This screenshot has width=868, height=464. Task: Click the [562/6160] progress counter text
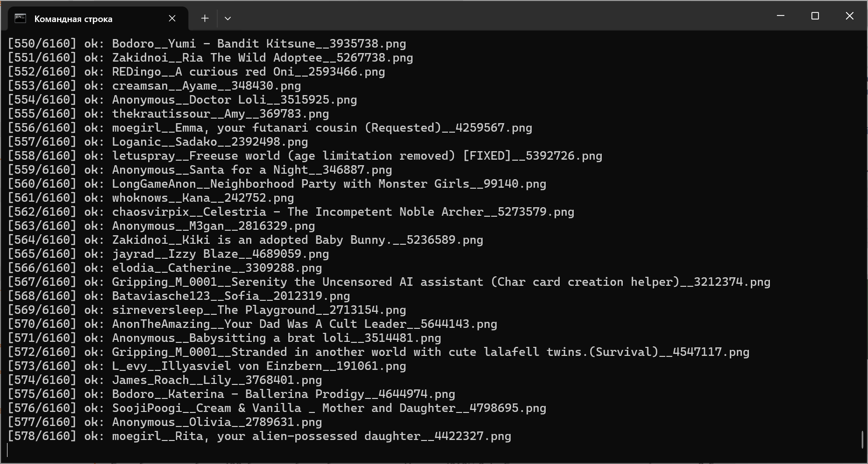pos(42,212)
